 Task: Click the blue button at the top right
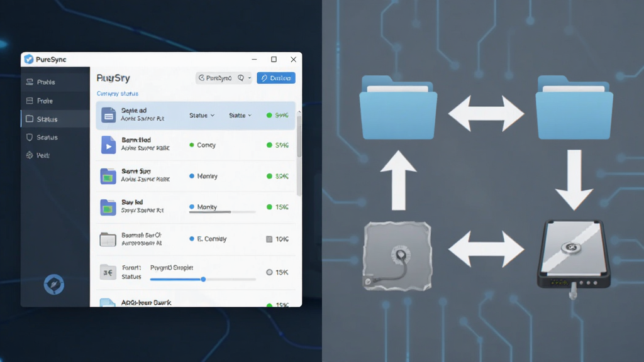tap(276, 78)
